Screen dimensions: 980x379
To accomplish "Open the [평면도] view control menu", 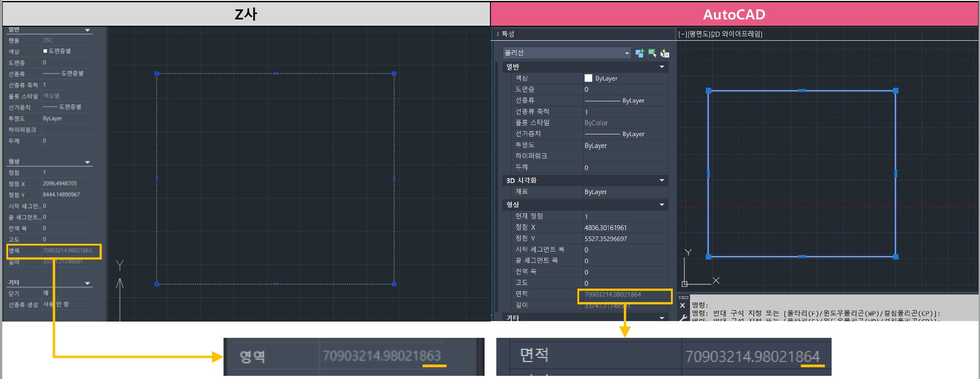I will pyautogui.click(x=699, y=34).
